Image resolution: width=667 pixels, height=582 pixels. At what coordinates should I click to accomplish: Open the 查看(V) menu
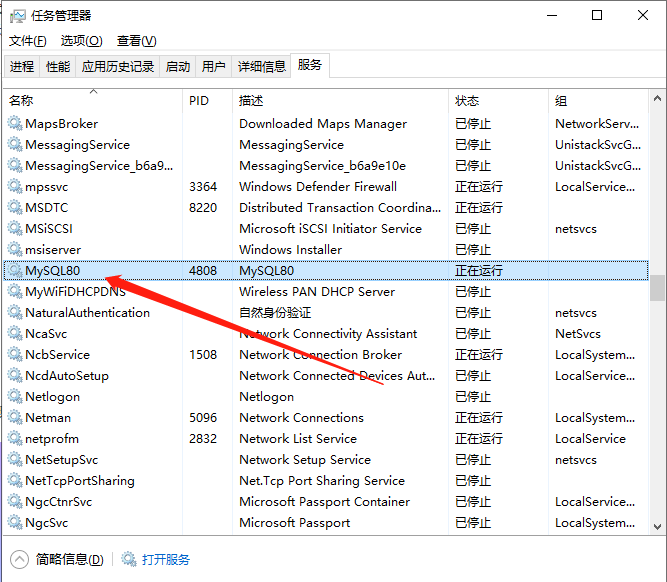pyautogui.click(x=137, y=41)
